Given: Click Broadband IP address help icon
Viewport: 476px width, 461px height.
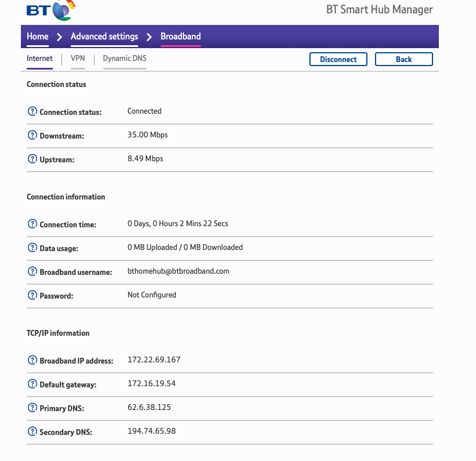Looking at the screenshot, I should (32, 360).
